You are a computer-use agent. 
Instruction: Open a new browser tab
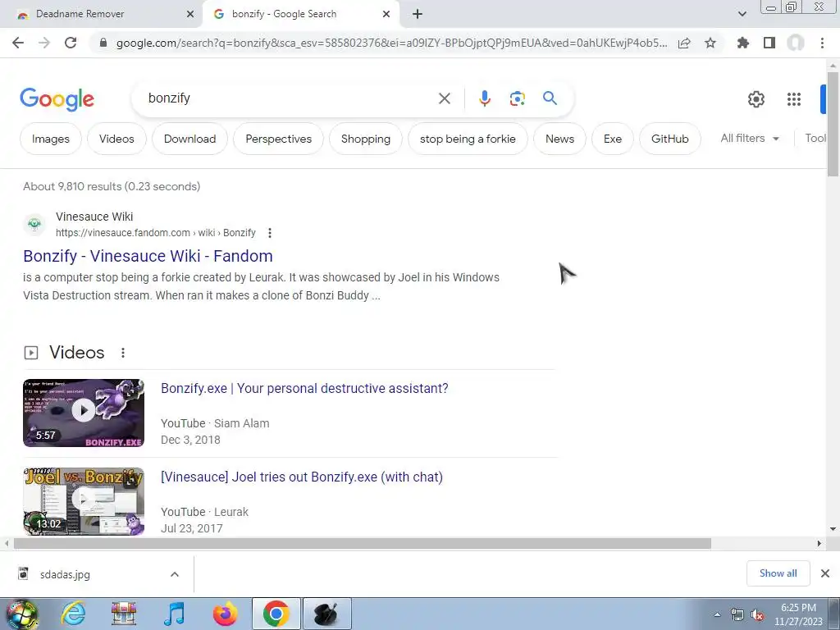418,14
